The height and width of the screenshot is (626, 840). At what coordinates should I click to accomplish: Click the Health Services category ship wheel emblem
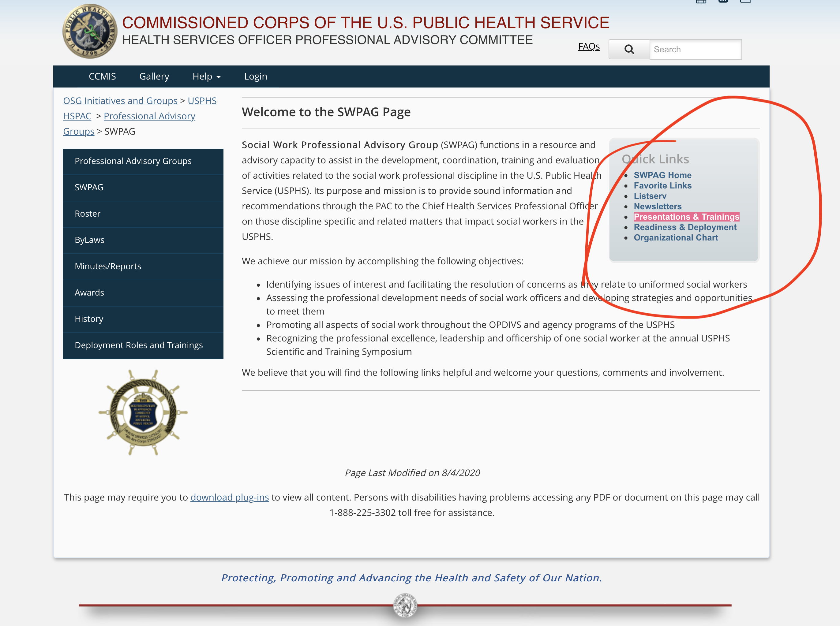(143, 412)
